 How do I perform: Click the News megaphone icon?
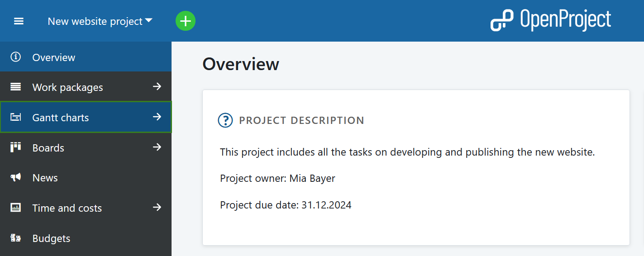(x=16, y=177)
